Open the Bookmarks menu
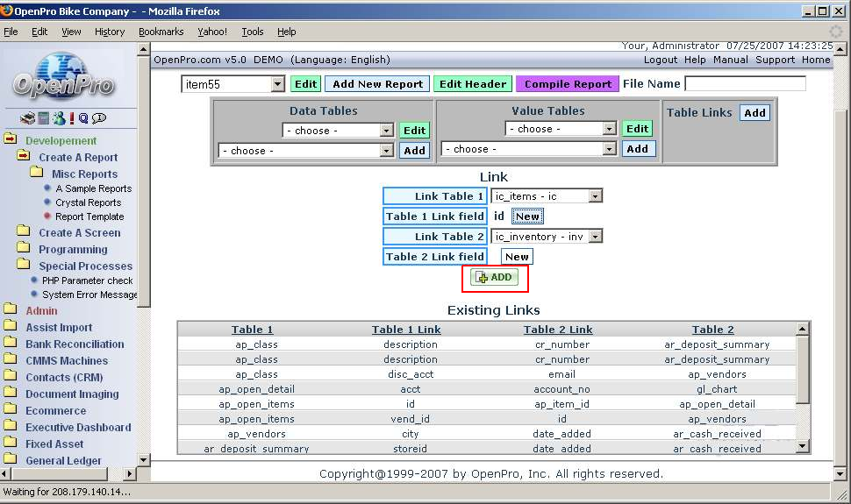The image size is (851, 504). tap(161, 32)
